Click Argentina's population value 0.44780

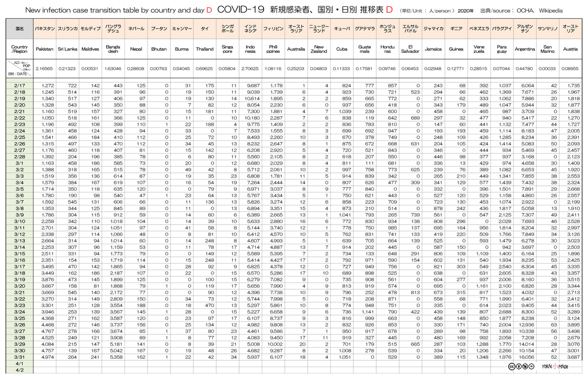click(525, 69)
